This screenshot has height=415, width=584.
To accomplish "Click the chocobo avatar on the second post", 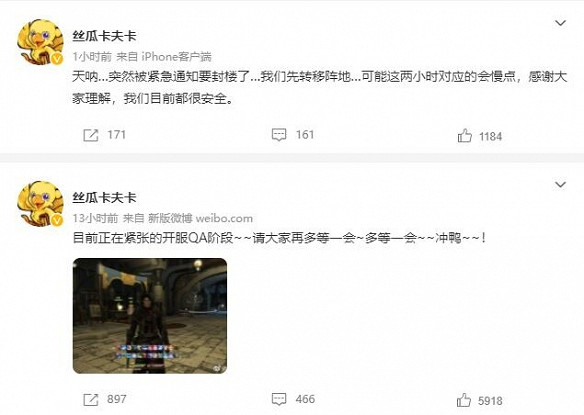I will coord(40,204).
